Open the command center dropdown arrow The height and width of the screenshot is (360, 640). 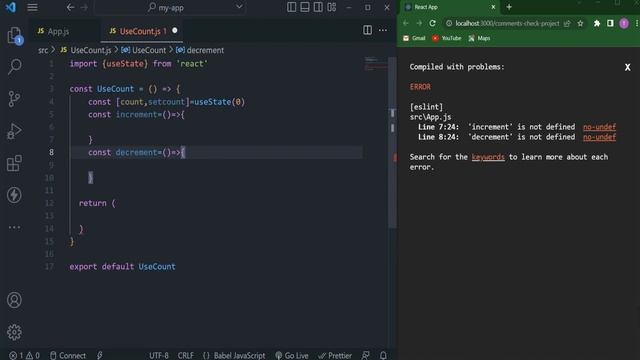tap(239, 7)
